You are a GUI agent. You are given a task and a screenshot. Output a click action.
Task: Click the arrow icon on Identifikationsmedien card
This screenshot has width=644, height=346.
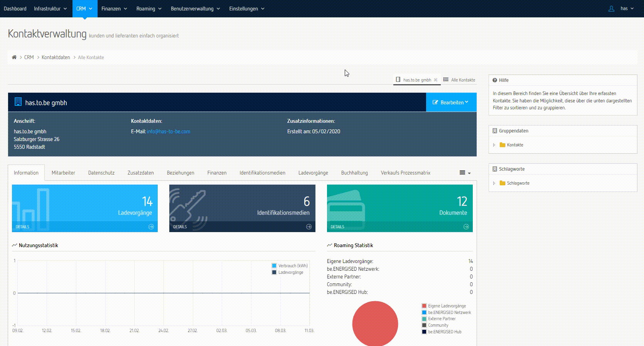pyautogui.click(x=309, y=227)
